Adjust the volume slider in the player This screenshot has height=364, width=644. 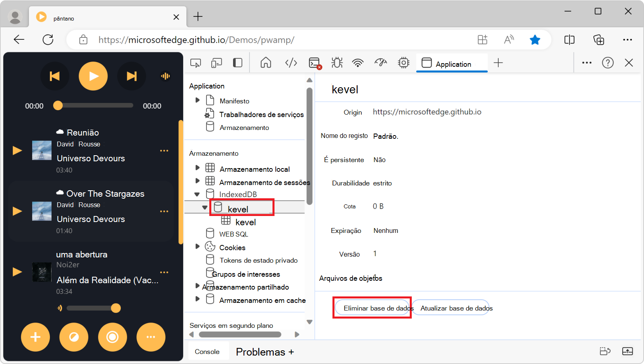[93, 308]
